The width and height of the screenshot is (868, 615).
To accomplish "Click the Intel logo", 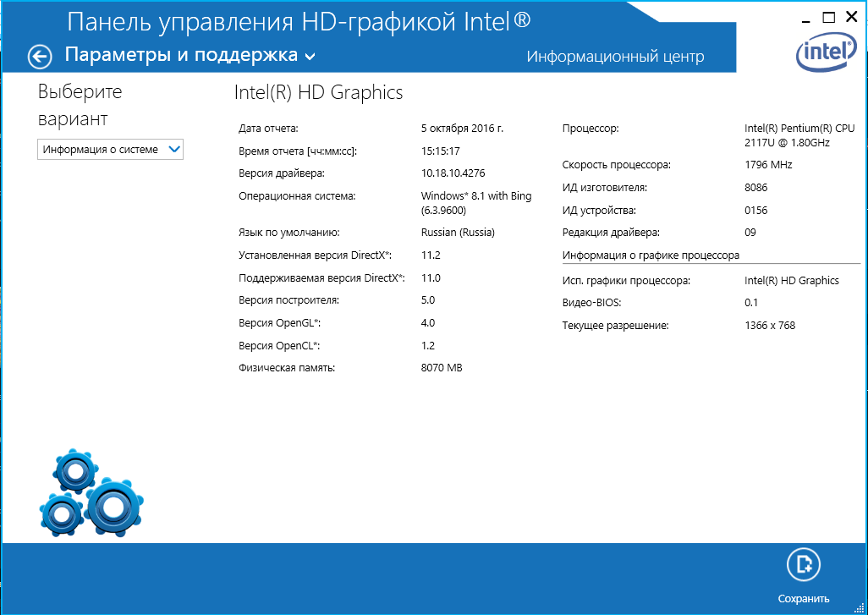I will coord(826,52).
